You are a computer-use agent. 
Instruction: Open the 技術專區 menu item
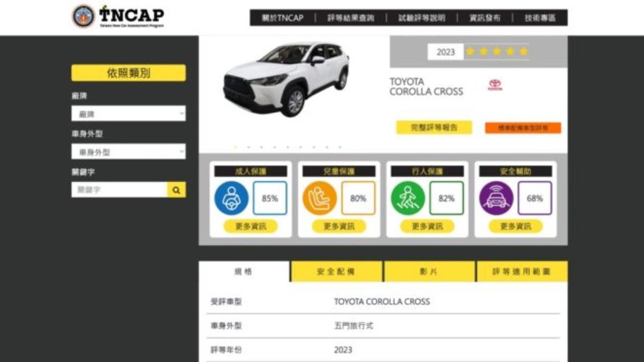(540, 18)
